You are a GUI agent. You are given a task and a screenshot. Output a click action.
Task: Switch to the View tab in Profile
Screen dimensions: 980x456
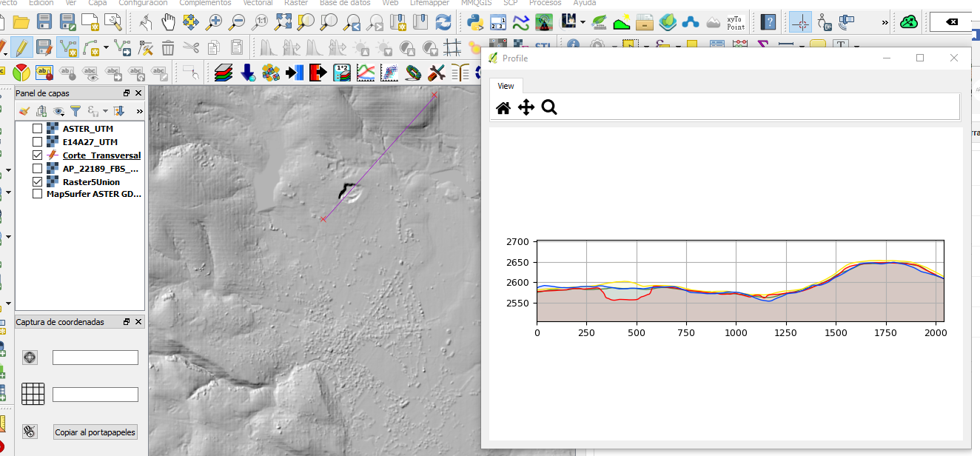(506, 86)
